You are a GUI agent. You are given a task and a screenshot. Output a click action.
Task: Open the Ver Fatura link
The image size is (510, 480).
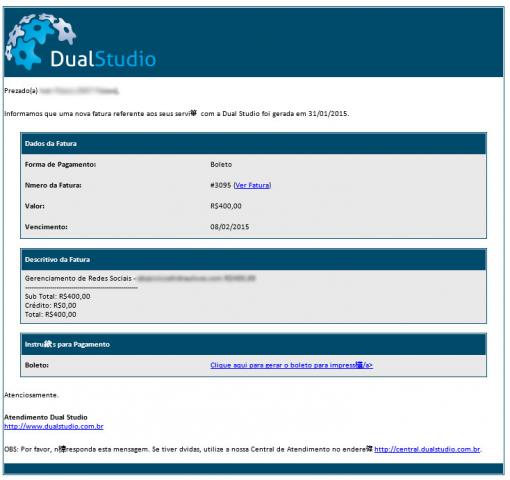[252, 185]
